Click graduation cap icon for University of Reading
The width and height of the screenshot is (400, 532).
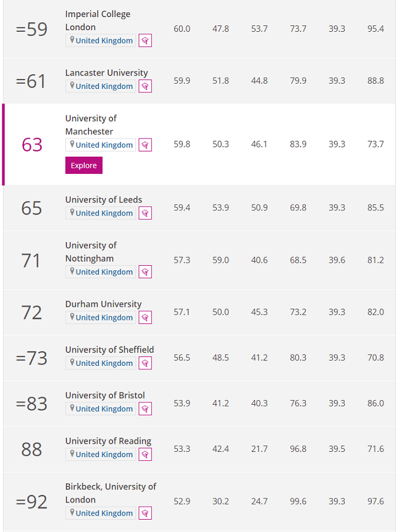[145, 455]
